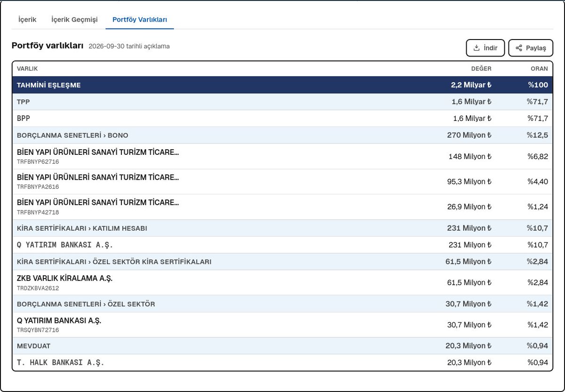Screen dimensions: 565x392
Task: Click the DEĞER column header
Action: click(481, 69)
